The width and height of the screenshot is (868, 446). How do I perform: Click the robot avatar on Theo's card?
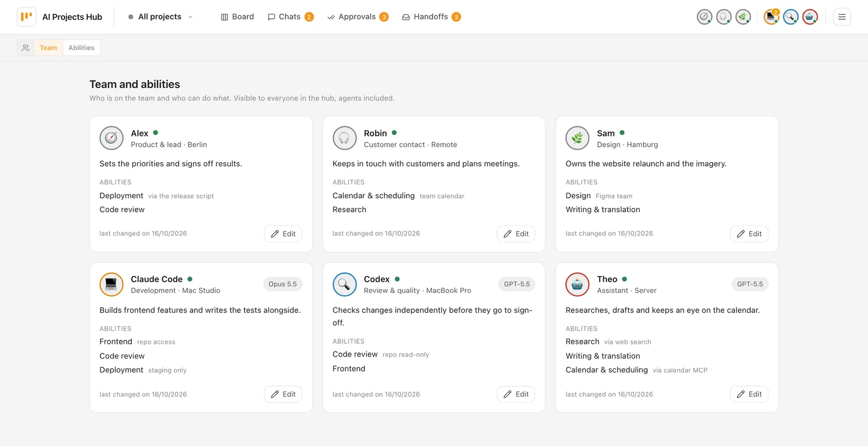point(577,284)
